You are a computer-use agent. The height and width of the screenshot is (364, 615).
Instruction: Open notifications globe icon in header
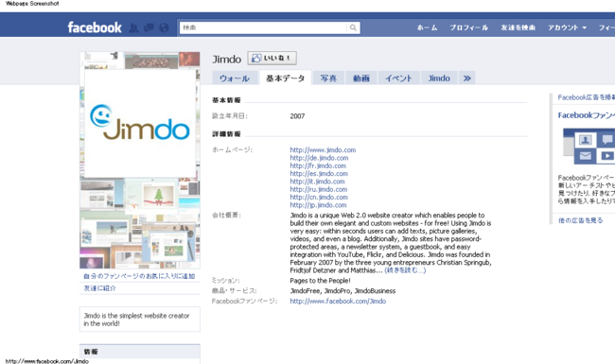click(x=164, y=27)
